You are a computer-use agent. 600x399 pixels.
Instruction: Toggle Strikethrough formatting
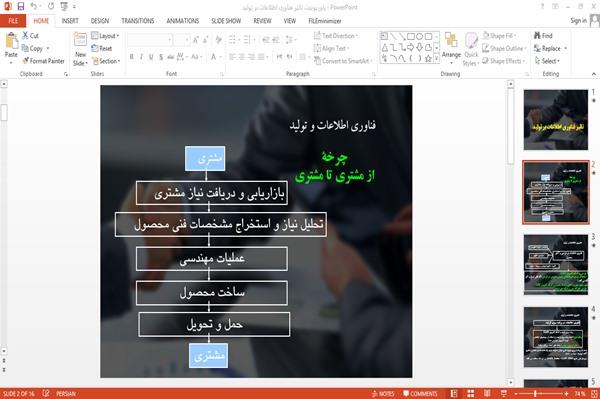[x=170, y=57]
